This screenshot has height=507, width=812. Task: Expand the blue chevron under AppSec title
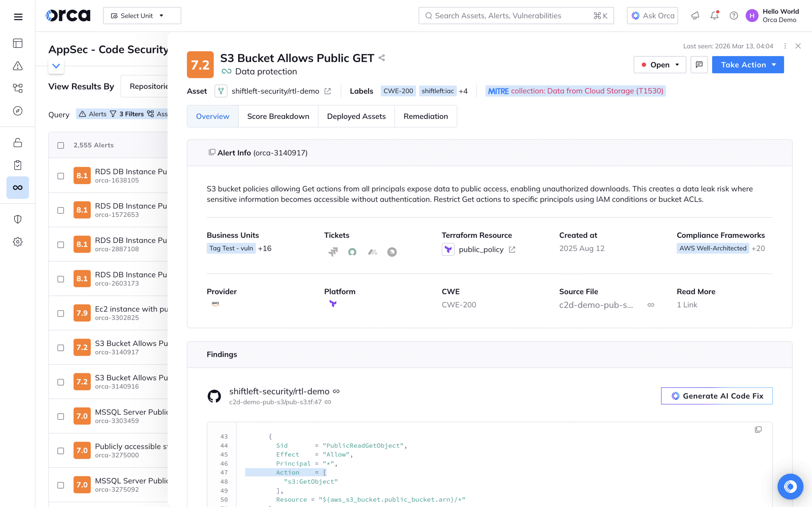[x=56, y=66]
